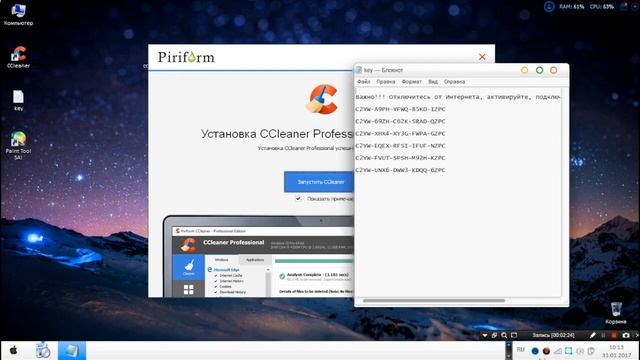This screenshot has width=640, height=360.
Task: Minimize Notepad with the yellow circle button
Action: coord(524,70)
